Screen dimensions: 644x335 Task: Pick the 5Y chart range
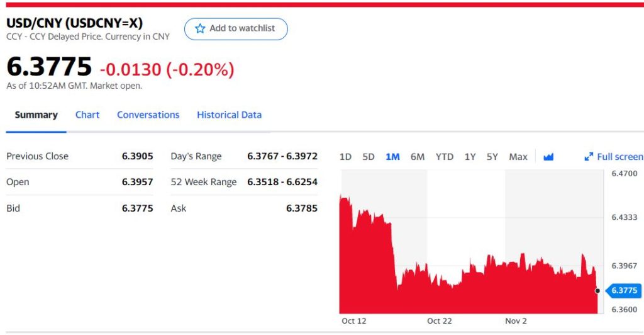[492, 157]
